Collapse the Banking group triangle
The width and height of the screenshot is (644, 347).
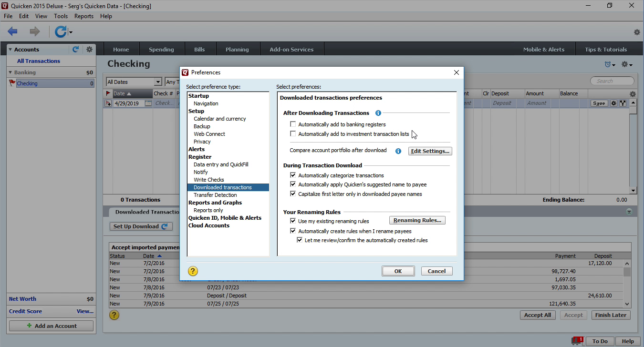point(10,72)
